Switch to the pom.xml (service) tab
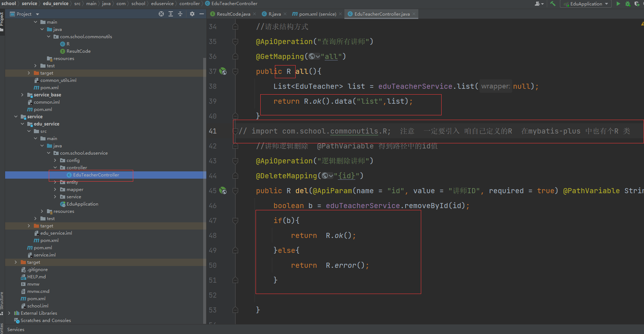Screen dimensions: 644x334 [315, 13]
